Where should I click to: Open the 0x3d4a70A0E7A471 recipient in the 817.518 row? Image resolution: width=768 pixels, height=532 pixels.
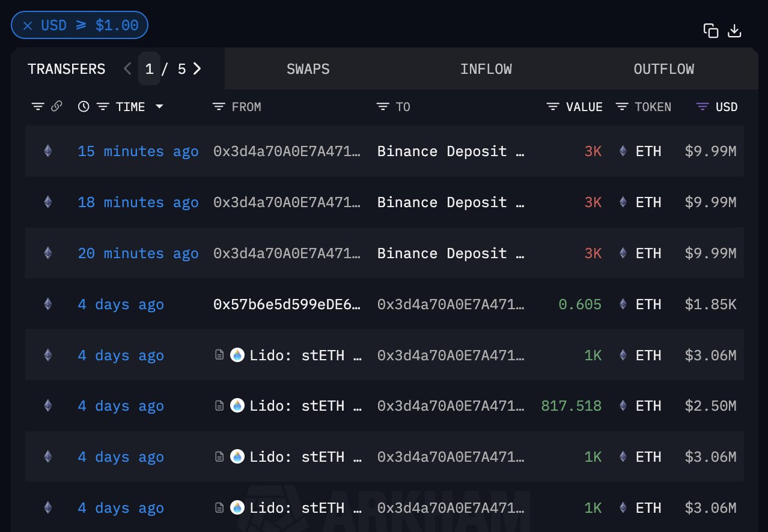pos(451,406)
